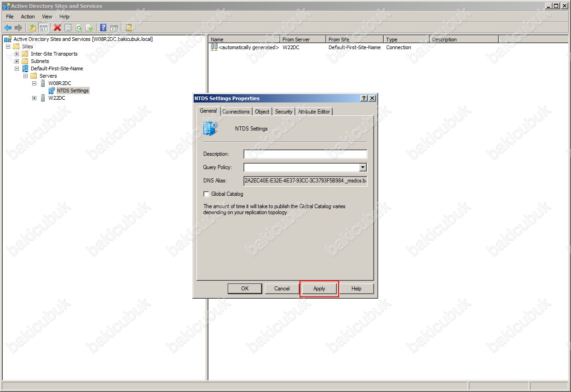
Task: Click the dialog Help button
Action: click(x=357, y=289)
